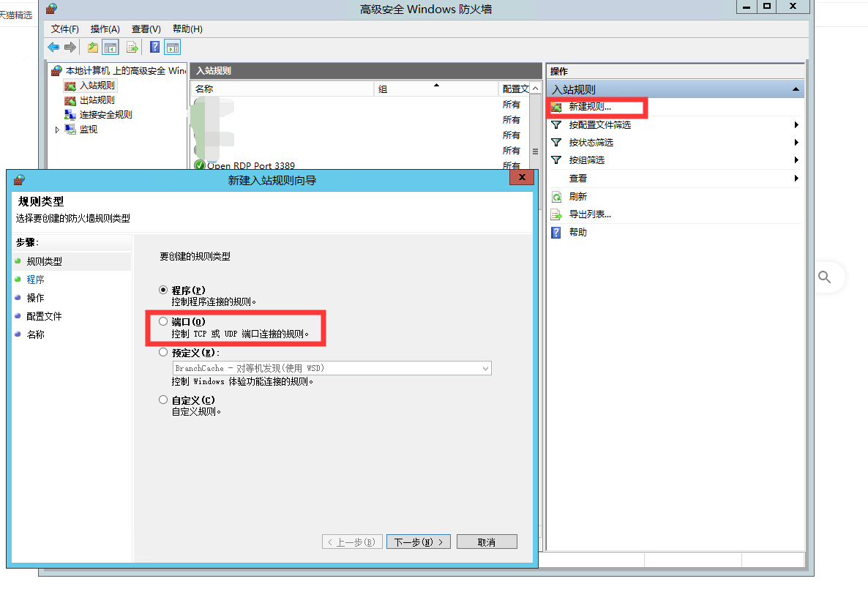Sort by the 组 column header

tap(436, 89)
